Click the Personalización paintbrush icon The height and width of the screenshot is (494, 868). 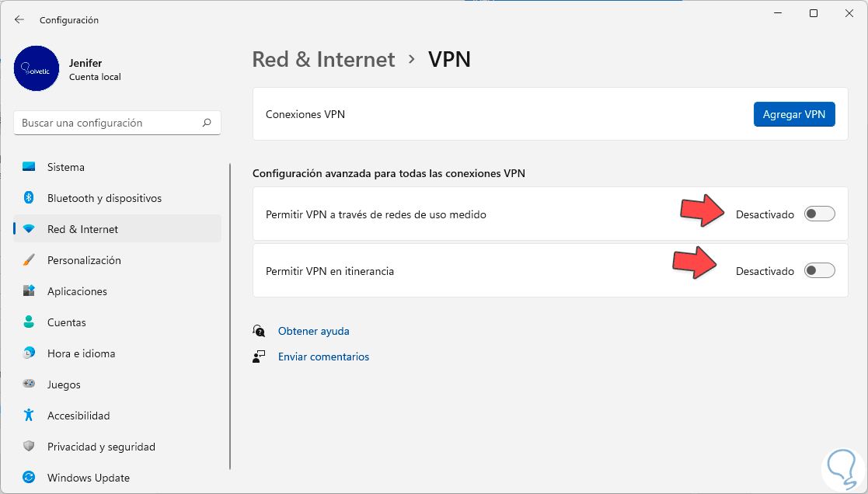tap(29, 260)
